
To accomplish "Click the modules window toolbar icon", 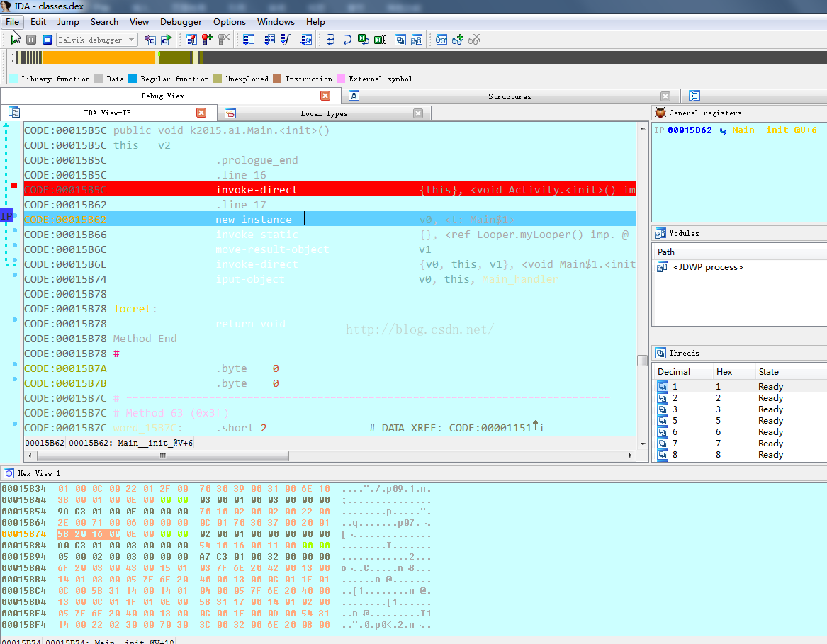I will [417, 40].
